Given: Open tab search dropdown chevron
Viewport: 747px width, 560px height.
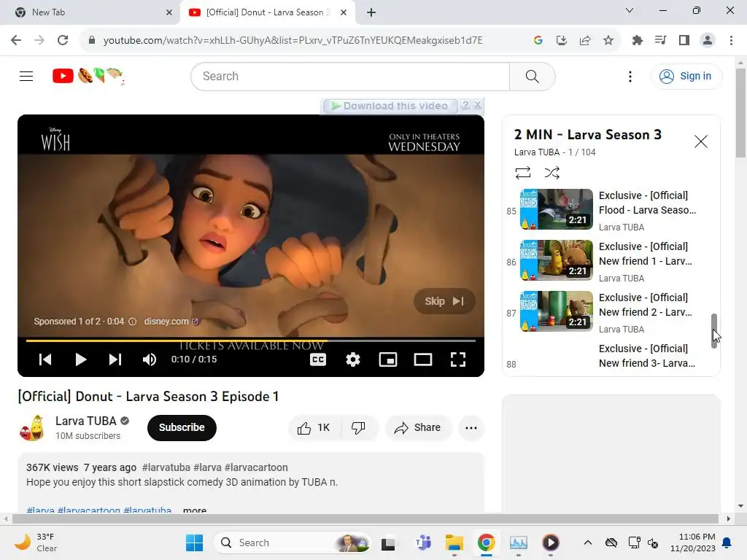Looking at the screenshot, I should click(x=630, y=10).
